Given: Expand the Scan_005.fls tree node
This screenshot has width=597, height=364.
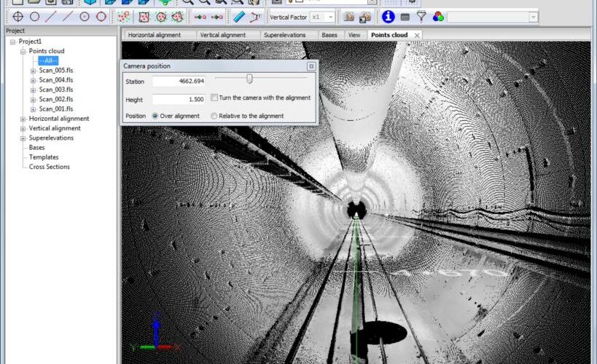Looking at the screenshot, I should pos(33,71).
